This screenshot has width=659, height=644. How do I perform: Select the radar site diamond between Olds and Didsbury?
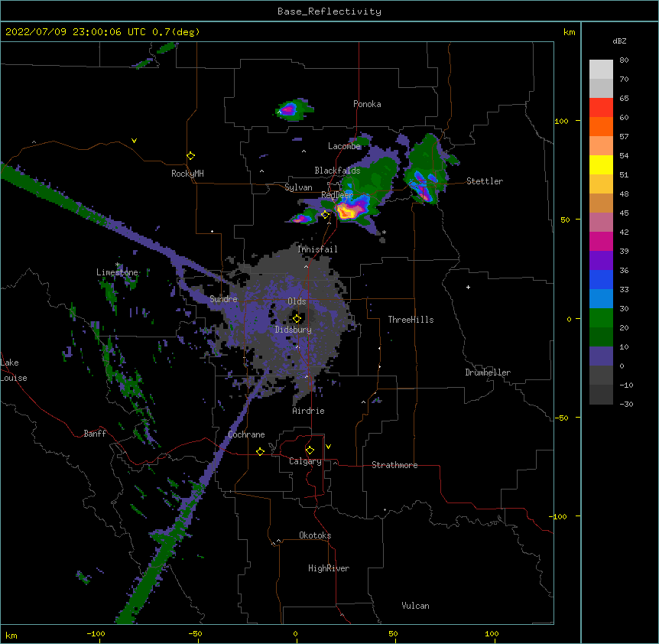297,318
